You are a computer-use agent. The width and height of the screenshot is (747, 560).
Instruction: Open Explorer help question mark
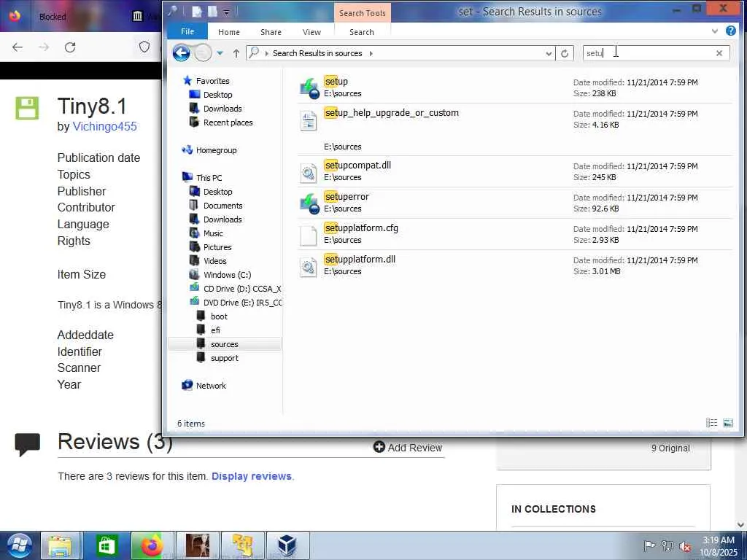730,31
